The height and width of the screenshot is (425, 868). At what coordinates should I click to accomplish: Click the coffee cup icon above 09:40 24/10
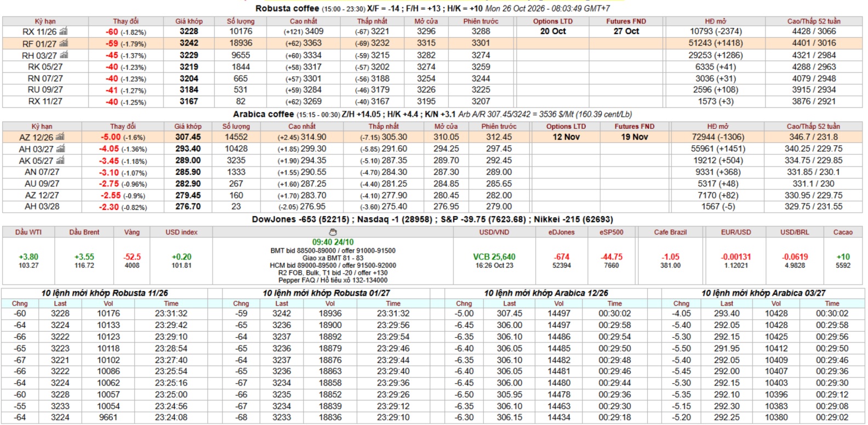(333, 233)
